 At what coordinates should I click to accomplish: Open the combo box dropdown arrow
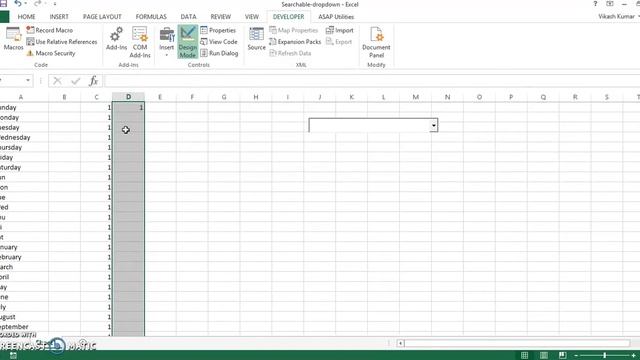tap(433, 125)
